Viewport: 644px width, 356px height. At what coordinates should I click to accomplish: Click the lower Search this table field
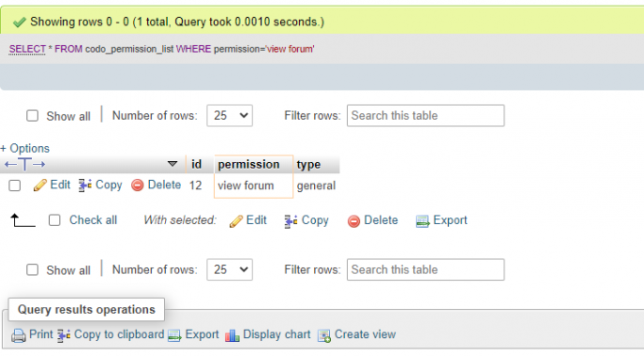(425, 270)
